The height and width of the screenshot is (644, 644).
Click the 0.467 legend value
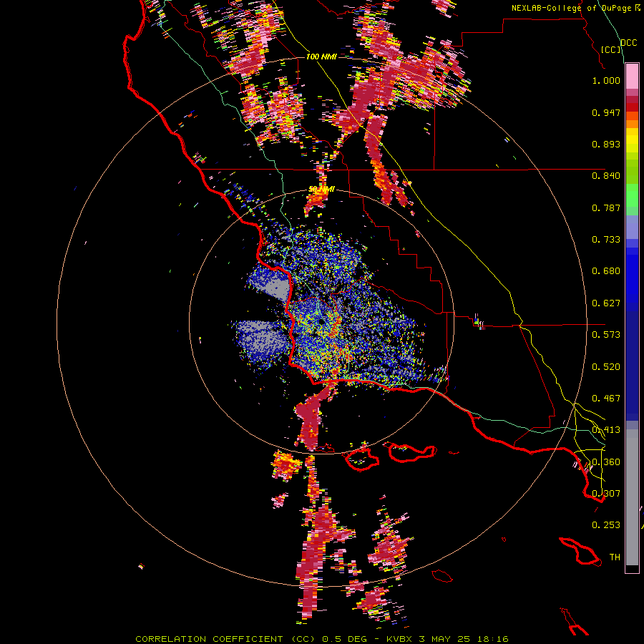[x=606, y=399]
